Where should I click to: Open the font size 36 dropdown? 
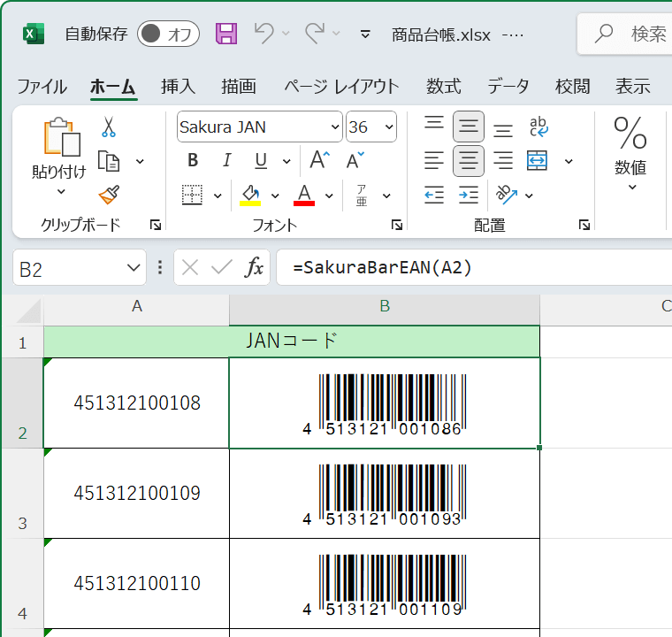tap(389, 127)
